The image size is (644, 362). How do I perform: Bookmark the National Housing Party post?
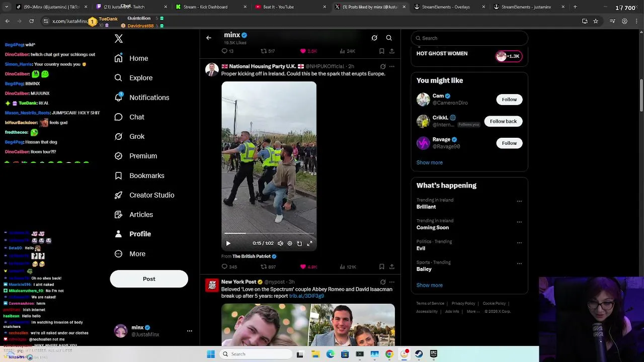(382, 266)
